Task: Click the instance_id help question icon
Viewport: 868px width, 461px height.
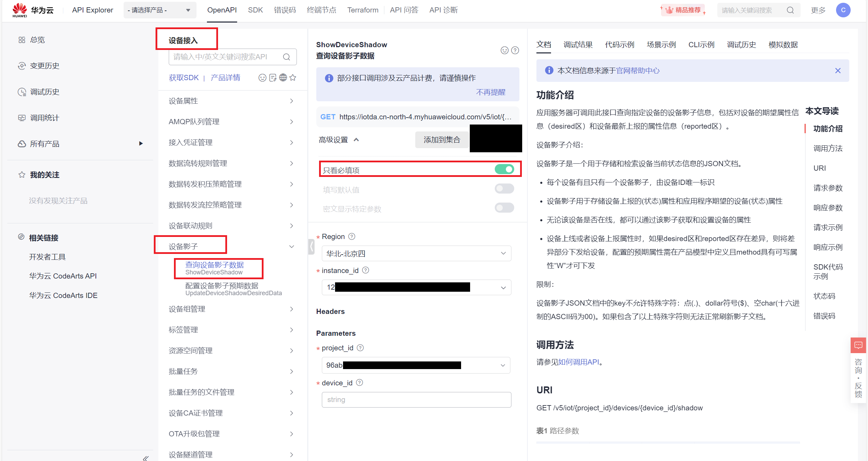Action: tap(366, 270)
